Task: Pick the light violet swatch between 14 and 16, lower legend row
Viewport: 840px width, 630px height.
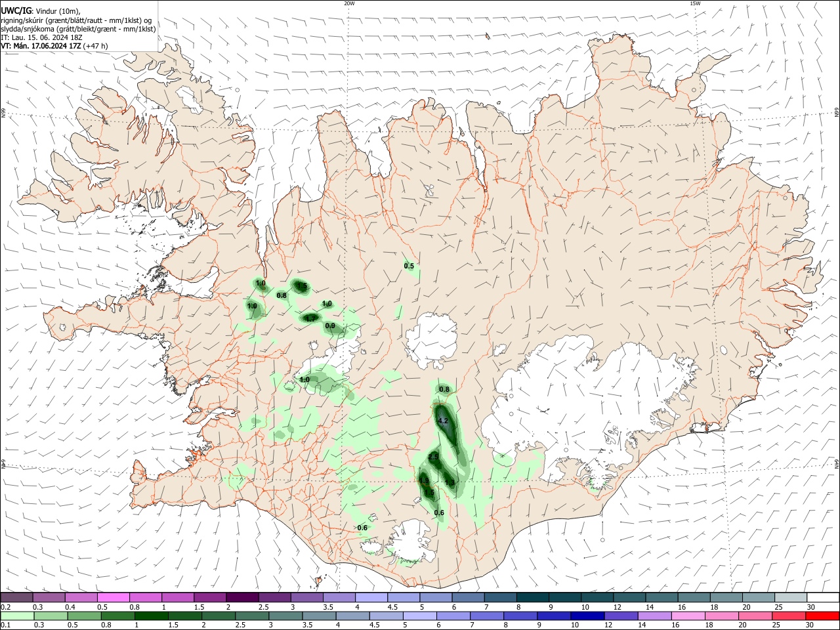Action: point(654,616)
